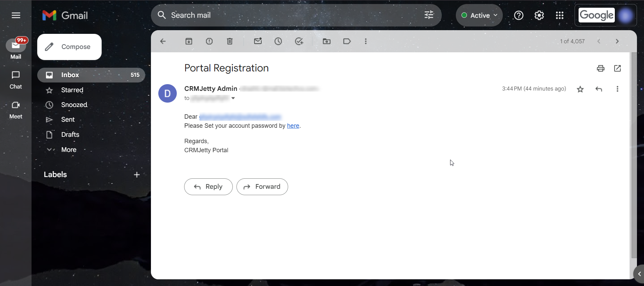Image resolution: width=644 pixels, height=286 pixels.
Task: Expand More in the sidebar
Action: click(69, 150)
